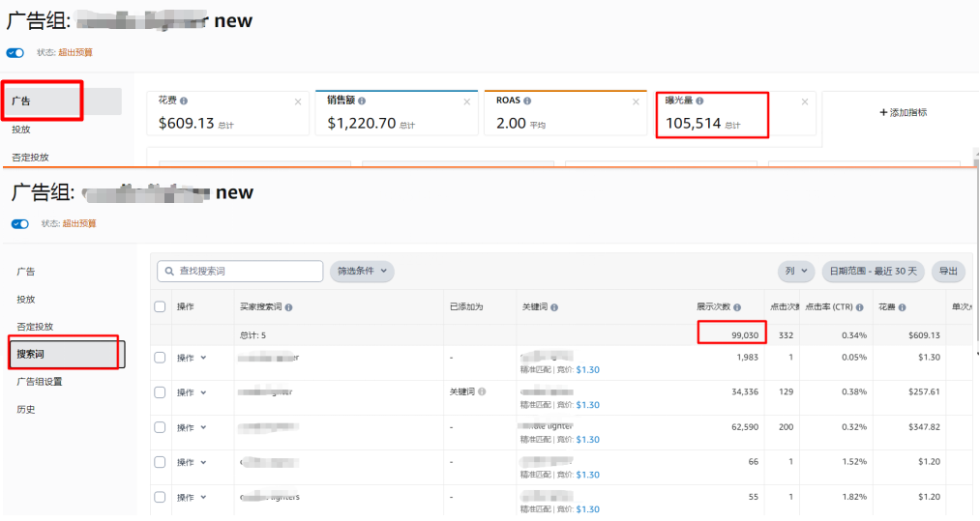The height and width of the screenshot is (521, 980).
Task: Click the info icon on 关键词 column header
Action: pos(554,307)
